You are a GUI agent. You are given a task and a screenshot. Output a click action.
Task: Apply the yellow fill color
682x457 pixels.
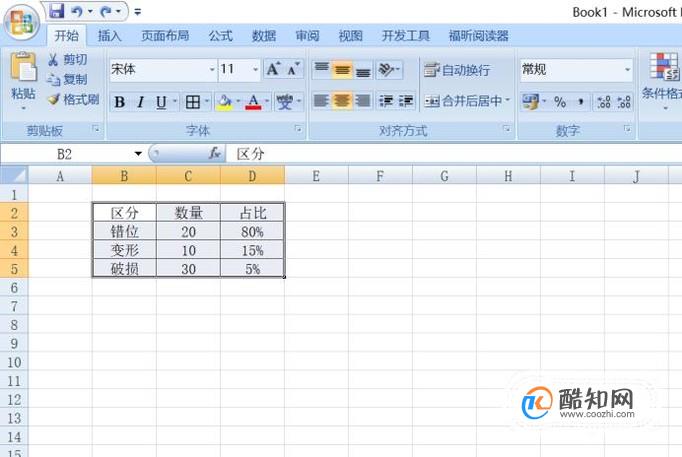tap(224, 102)
